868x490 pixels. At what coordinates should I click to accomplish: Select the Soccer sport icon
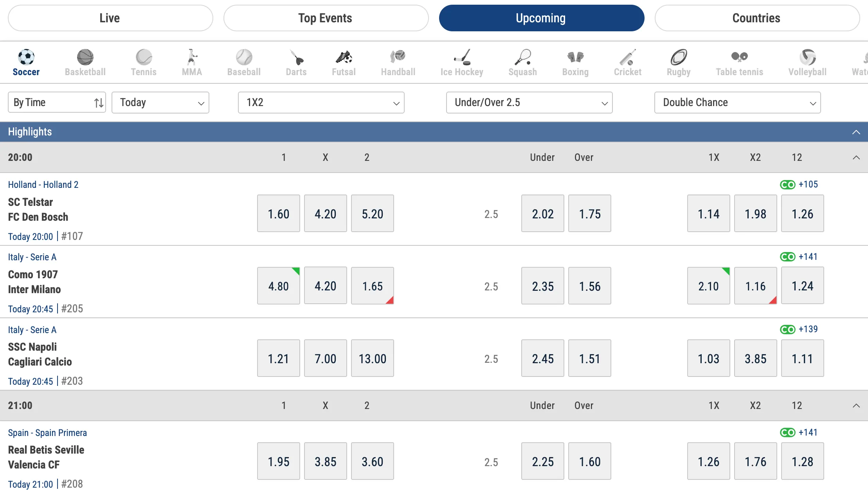[x=26, y=62]
